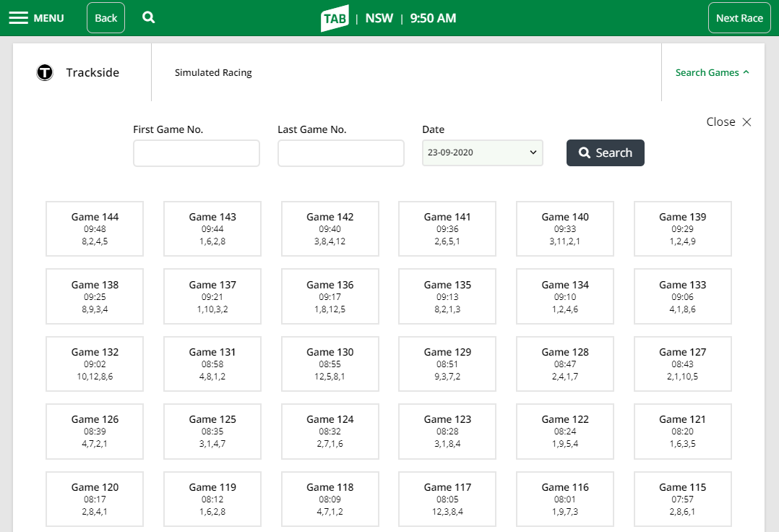Select Game 133 card

tap(683, 296)
